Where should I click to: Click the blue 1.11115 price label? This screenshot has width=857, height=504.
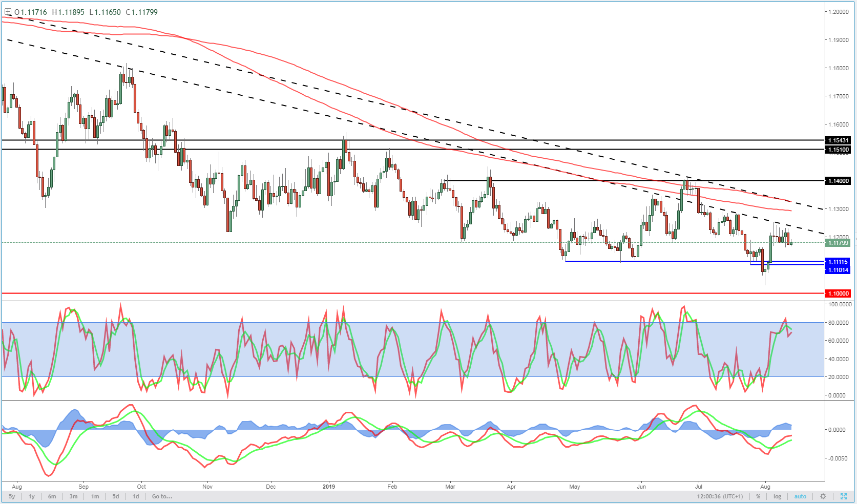point(838,262)
